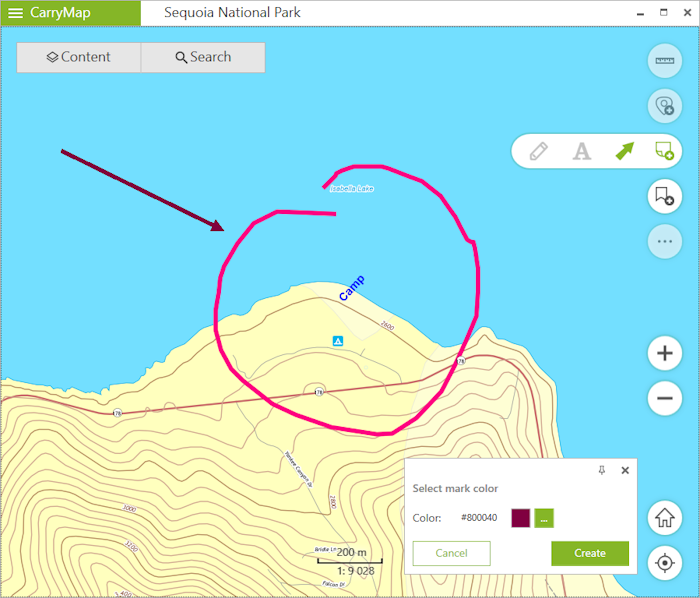Click the add location point icon
The height and width of the screenshot is (598, 700).
click(664, 105)
